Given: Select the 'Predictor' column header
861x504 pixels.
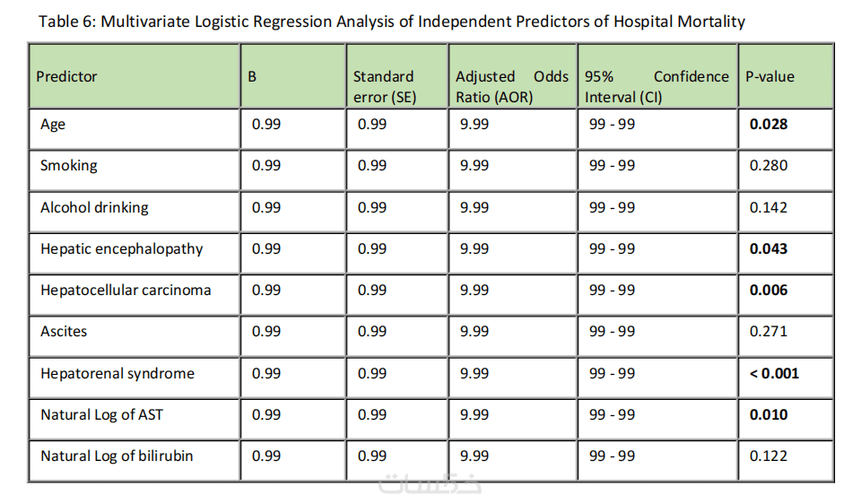Looking at the screenshot, I should tap(67, 77).
